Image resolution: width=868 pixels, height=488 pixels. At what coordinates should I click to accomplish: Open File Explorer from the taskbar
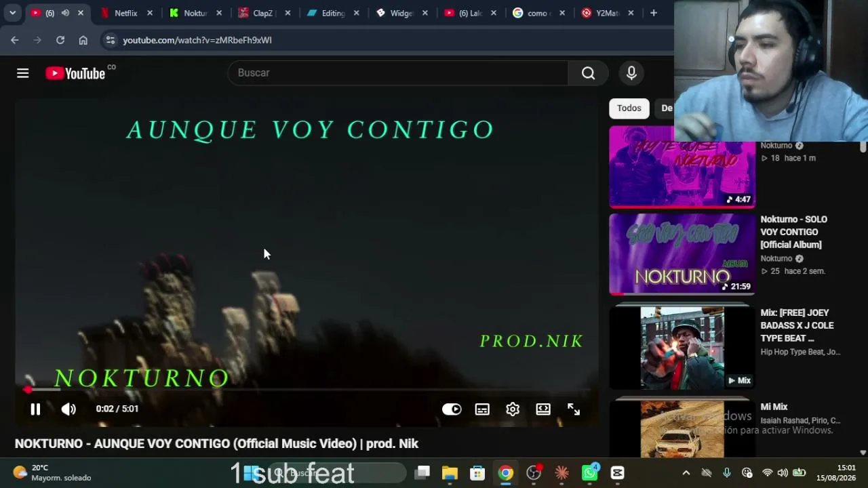coord(450,472)
